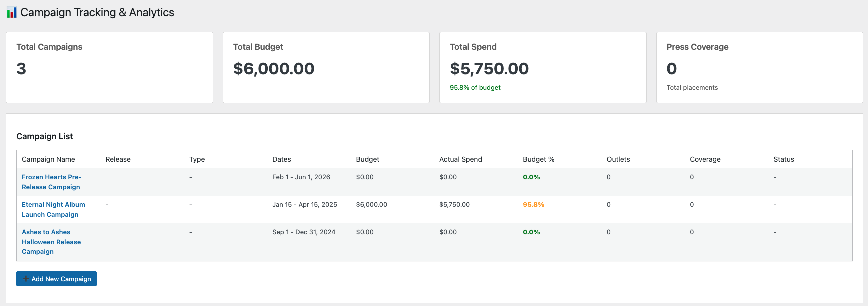Click the Campaign Tracking & Analytics title
The image size is (868, 306).
click(x=97, y=12)
